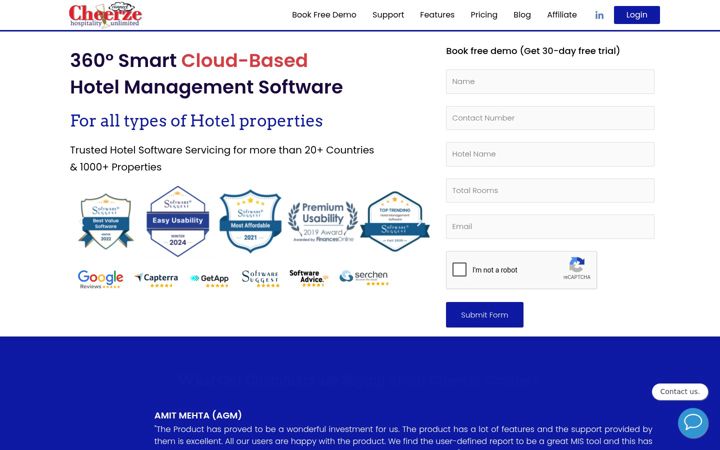Focus the Name input field
720x450 pixels.
pos(550,82)
